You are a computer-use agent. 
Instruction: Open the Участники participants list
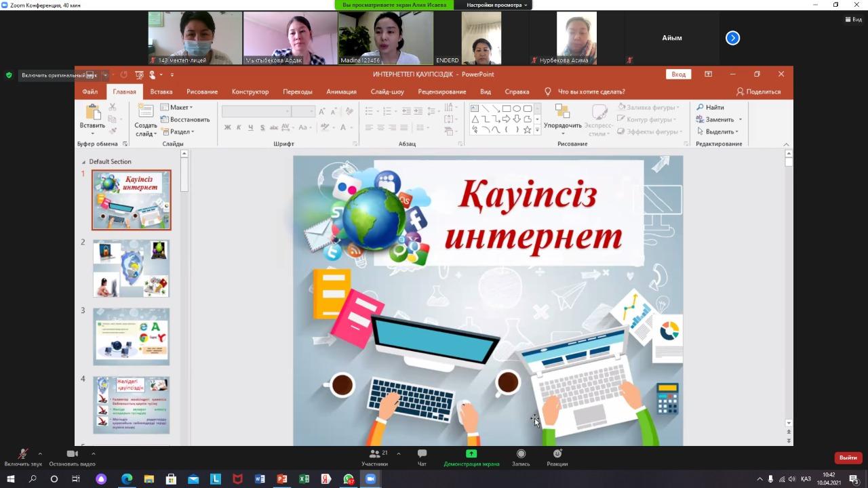pos(374,454)
